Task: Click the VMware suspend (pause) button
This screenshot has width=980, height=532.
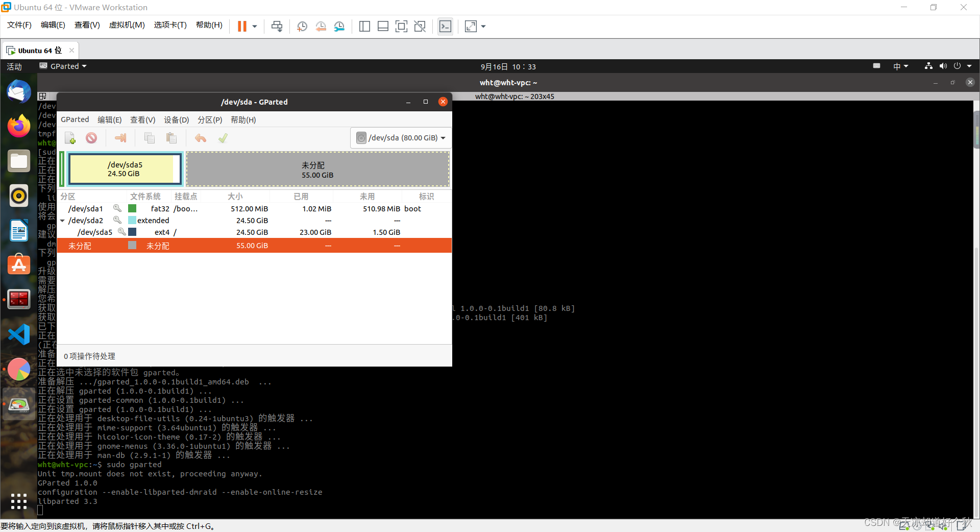Action: point(242,26)
